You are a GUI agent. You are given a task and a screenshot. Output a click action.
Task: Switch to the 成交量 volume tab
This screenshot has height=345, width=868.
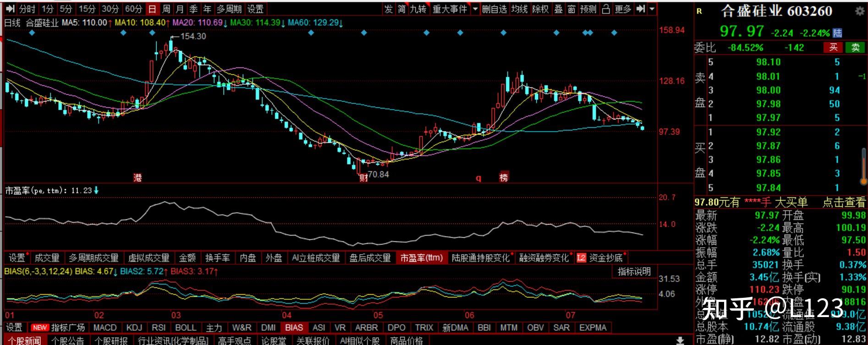[47, 257]
